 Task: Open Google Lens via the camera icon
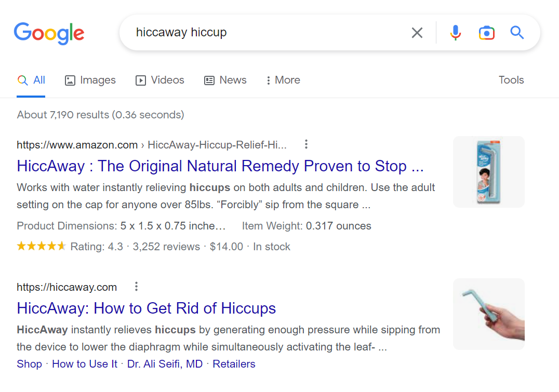click(x=487, y=32)
